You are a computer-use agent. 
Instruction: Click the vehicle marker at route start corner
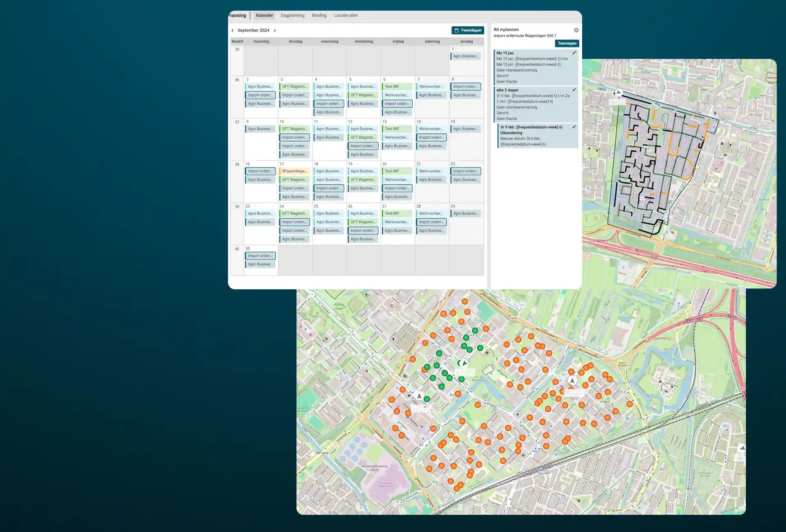[619, 93]
